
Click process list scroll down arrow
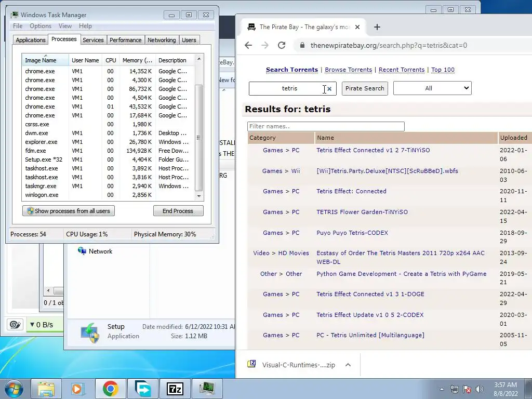click(199, 196)
